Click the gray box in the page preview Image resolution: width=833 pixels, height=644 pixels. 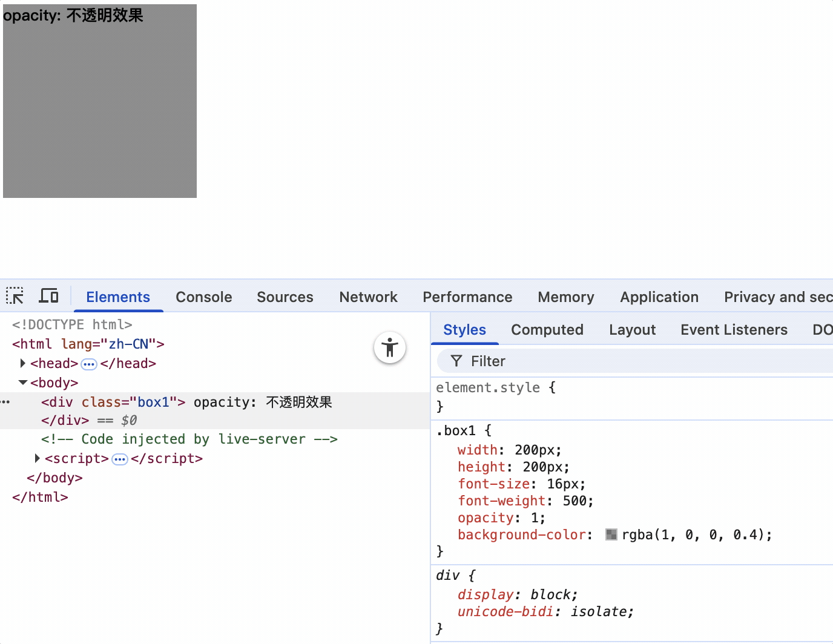pos(100,101)
